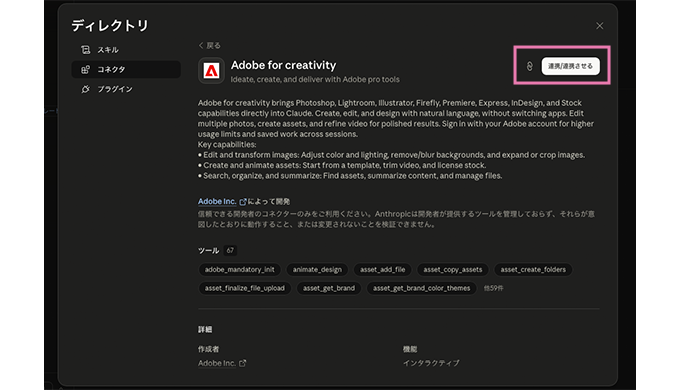Click the subtitle Ideate, create, and deliver text
The height and width of the screenshot is (390, 680).
315,80
